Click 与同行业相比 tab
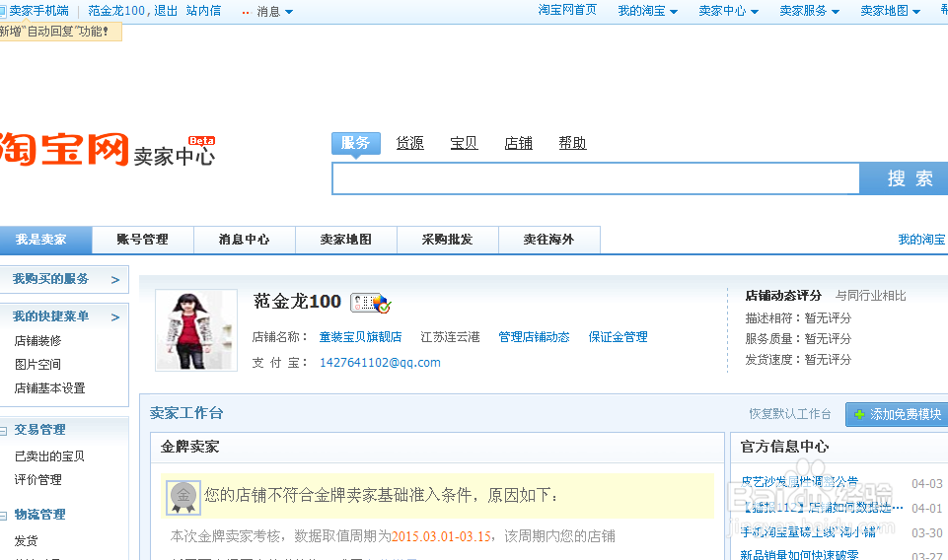This screenshot has height=560, width=948. (x=871, y=296)
